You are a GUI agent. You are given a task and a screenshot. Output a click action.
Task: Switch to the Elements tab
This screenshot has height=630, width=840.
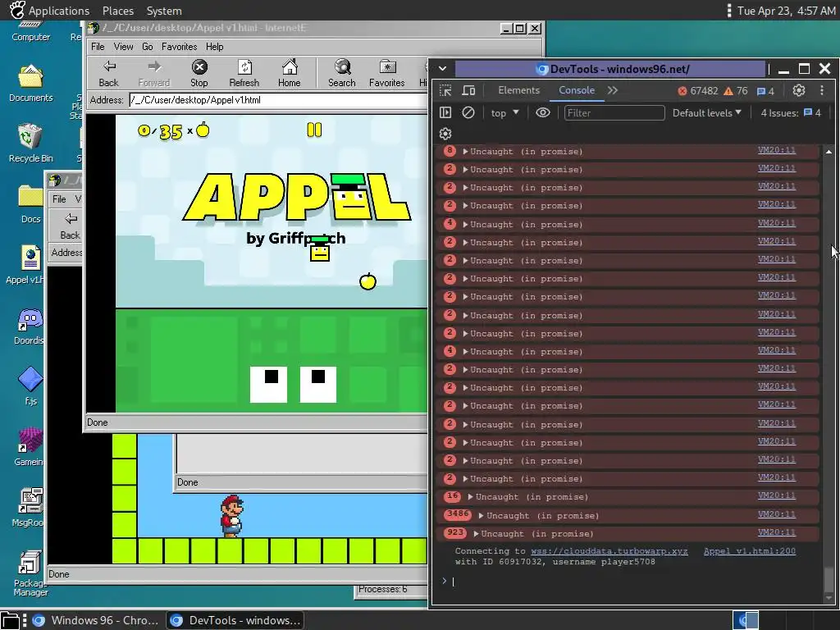coord(518,90)
